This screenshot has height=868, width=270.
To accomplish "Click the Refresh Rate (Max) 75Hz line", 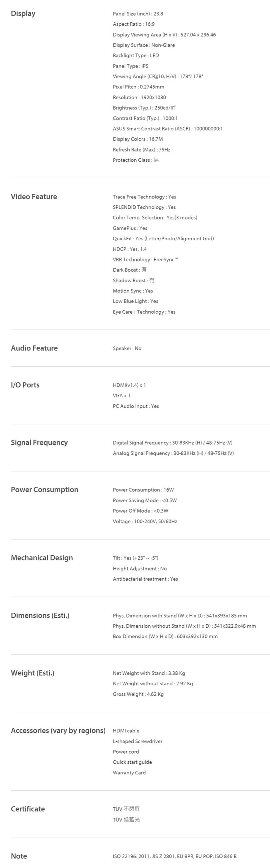I will point(142,150).
